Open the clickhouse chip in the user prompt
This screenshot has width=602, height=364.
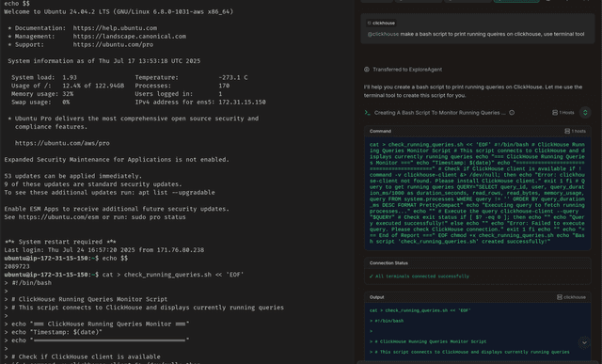click(x=381, y=23)
